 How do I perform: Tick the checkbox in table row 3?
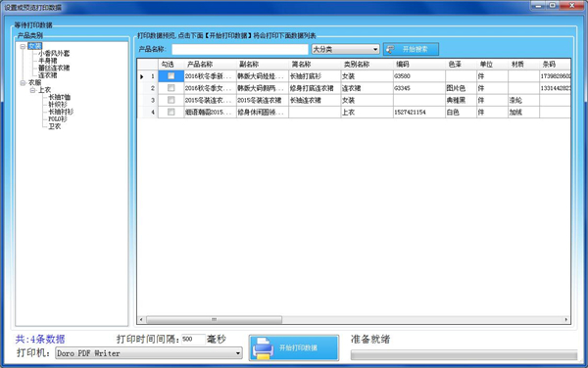171,100
